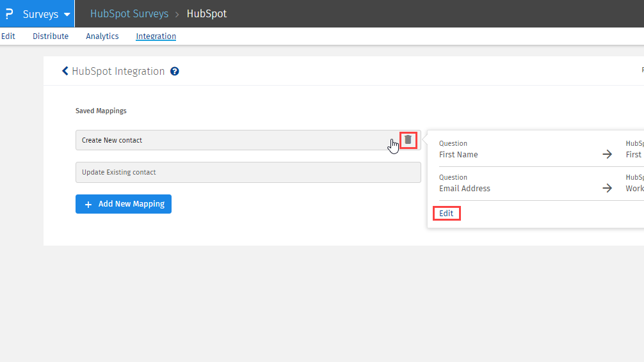The image size is (644, 362).
Task: Click Edit link in mapping details popup
Action: [446, 214]
